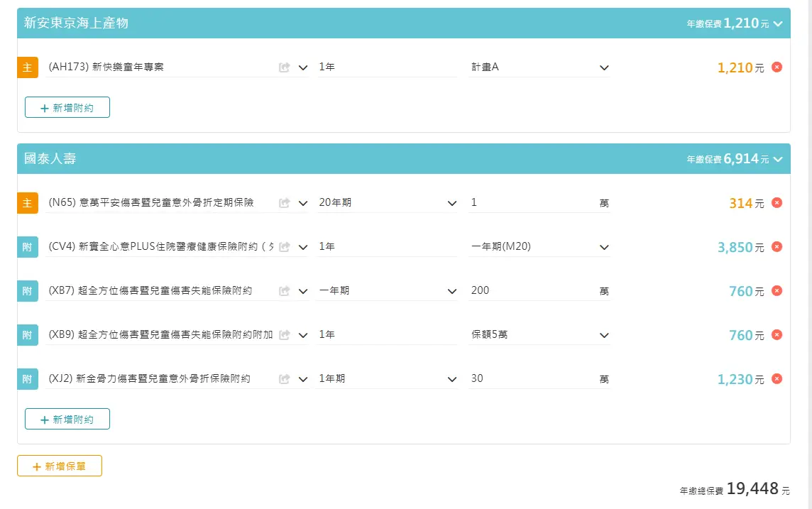This screenshot has height=509, width=812.
Task: Click 年繳保費 1,210元 in header
Action: click(x=728, y=23)
